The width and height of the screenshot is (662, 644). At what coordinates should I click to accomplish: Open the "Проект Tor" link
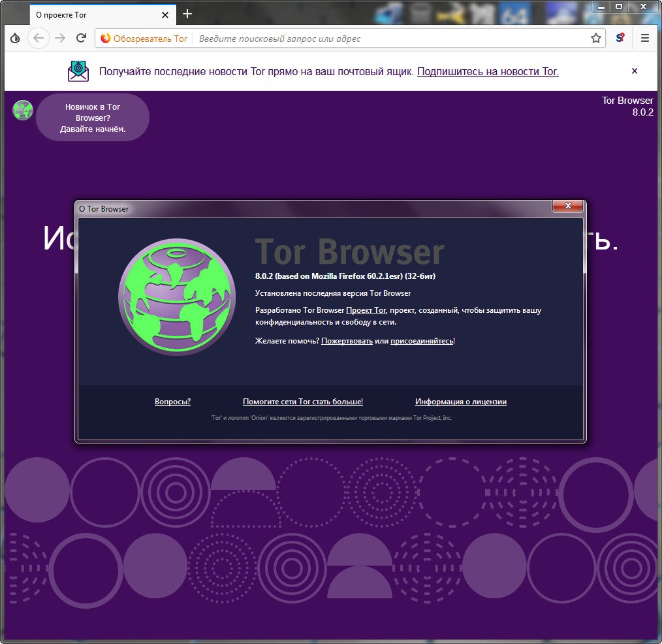(x=366, y=310)
